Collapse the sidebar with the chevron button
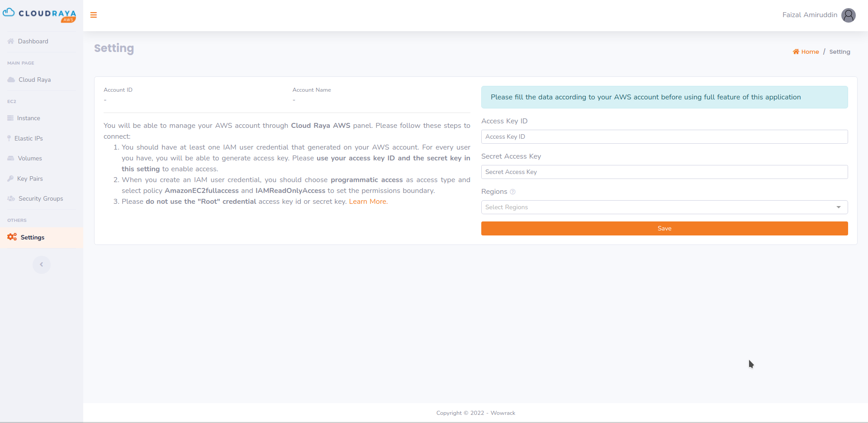Screen dimensions: 868x423 pos(42,265)
